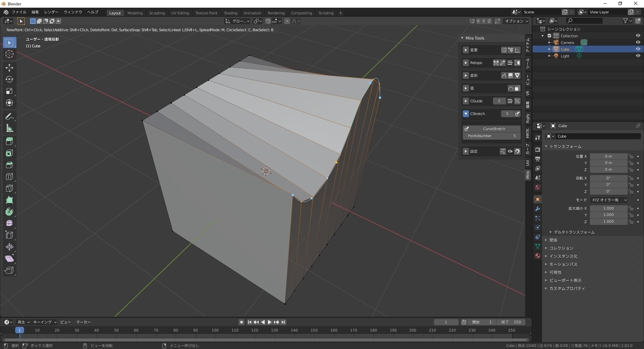Select the Spin tool
The height and width of the screenshot is (349, 644).
[9, 212]
